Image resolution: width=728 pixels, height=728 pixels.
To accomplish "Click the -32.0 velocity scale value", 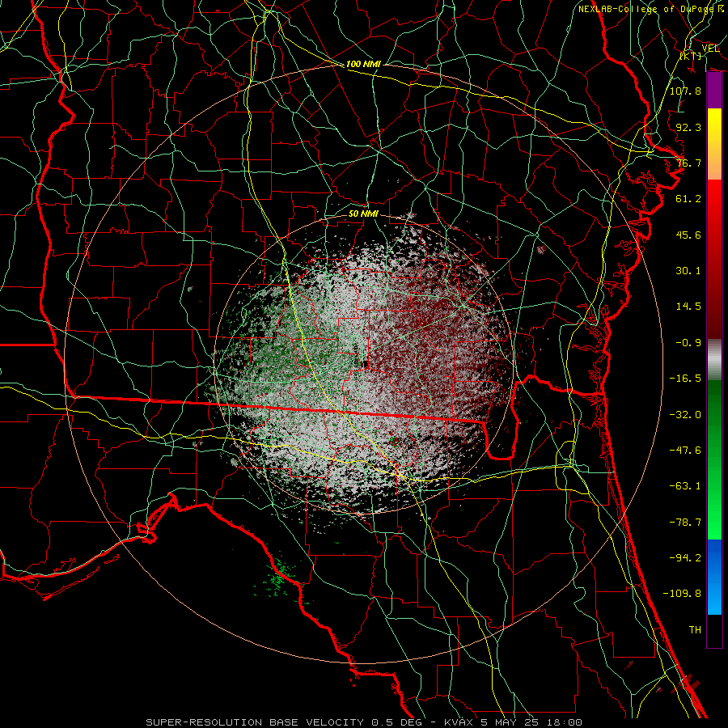I will 685,415.
